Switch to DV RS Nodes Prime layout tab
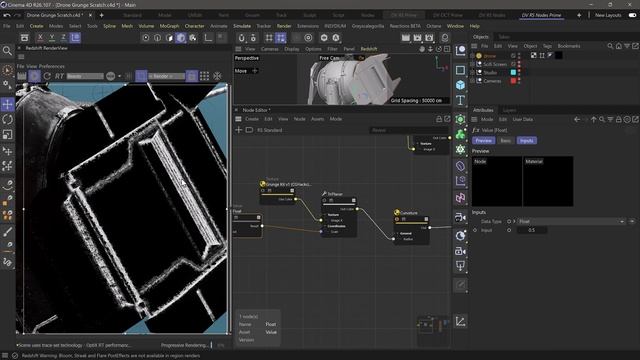 click(x=541, y=15)
